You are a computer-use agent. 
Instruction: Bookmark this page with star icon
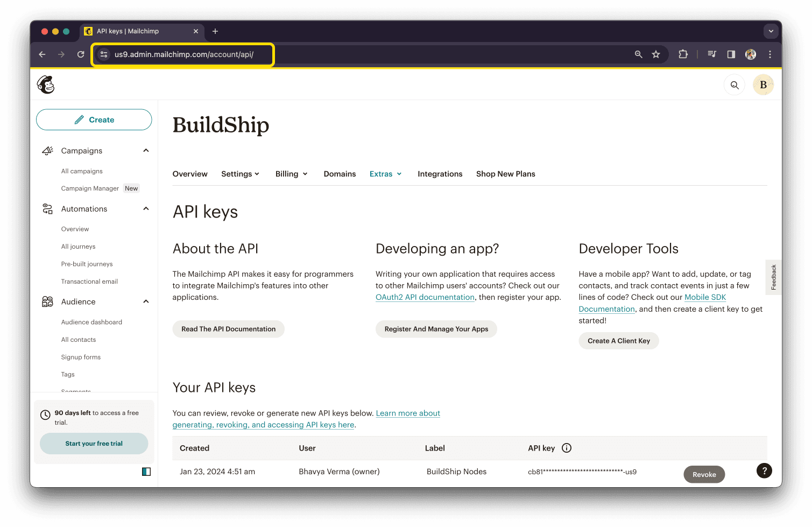coord(656,54)
